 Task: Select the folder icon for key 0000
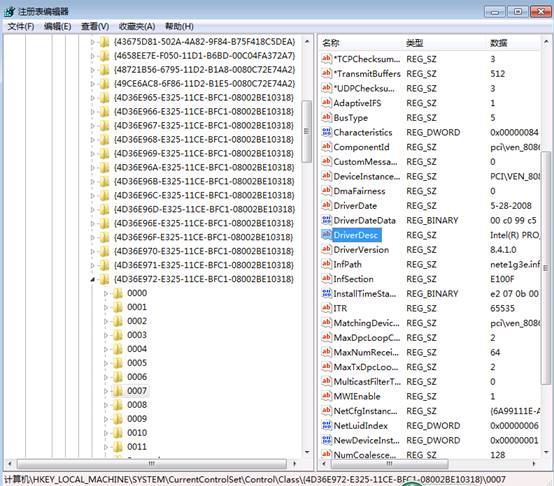tap(118, 293)
